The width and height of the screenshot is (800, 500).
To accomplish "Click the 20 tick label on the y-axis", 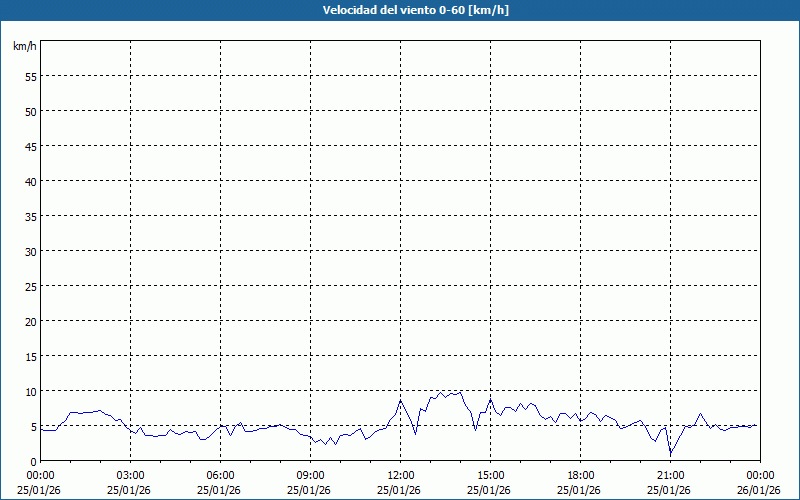I will tap(30, 321).
